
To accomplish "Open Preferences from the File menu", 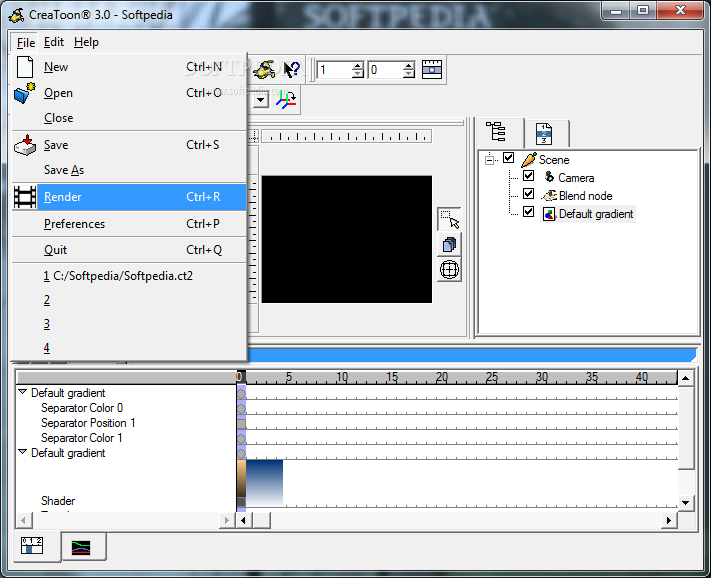I will pyautogui.click(x=129, y=224).
